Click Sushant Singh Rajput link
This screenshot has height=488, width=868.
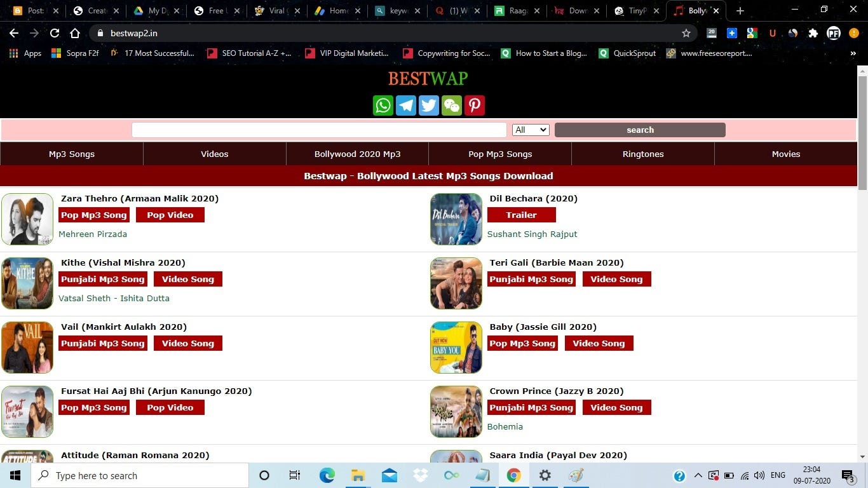(x=532, y=234)
